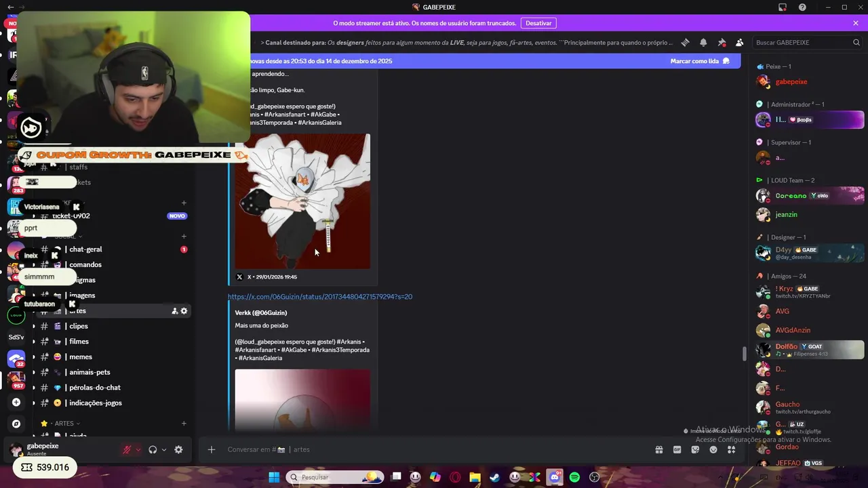
Task: Open jeanzin member in LOUD Team
Action: 810,215
